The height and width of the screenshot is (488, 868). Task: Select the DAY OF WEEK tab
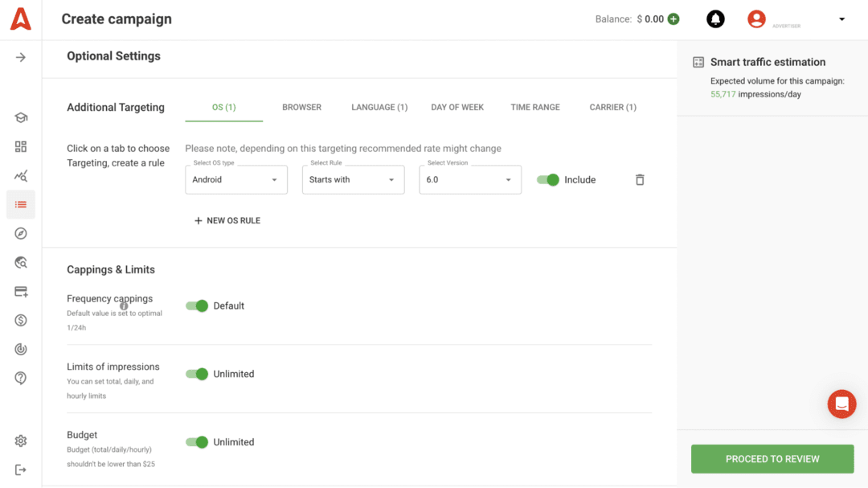(457, 107)
